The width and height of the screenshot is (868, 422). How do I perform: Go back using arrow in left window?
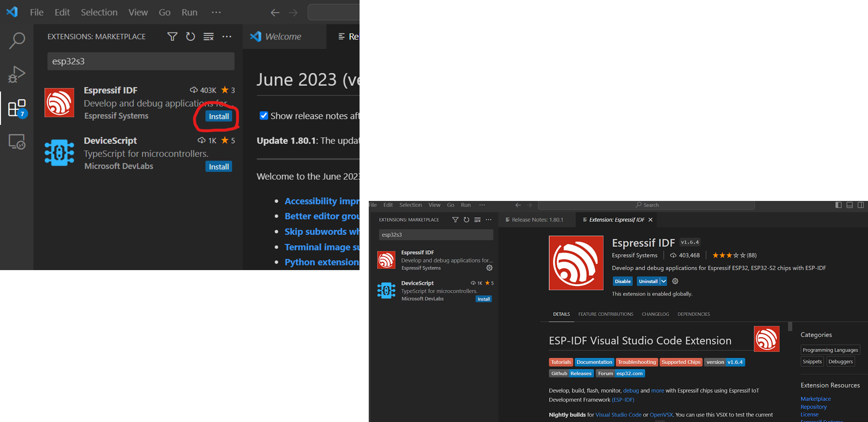(275, 13)
